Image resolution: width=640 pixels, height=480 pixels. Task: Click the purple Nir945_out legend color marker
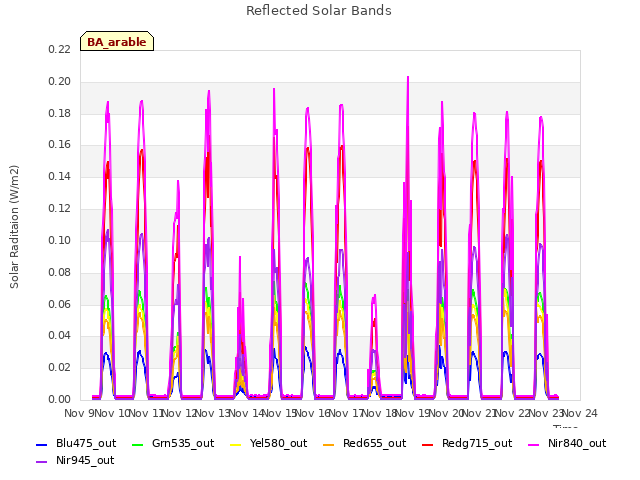42,462
